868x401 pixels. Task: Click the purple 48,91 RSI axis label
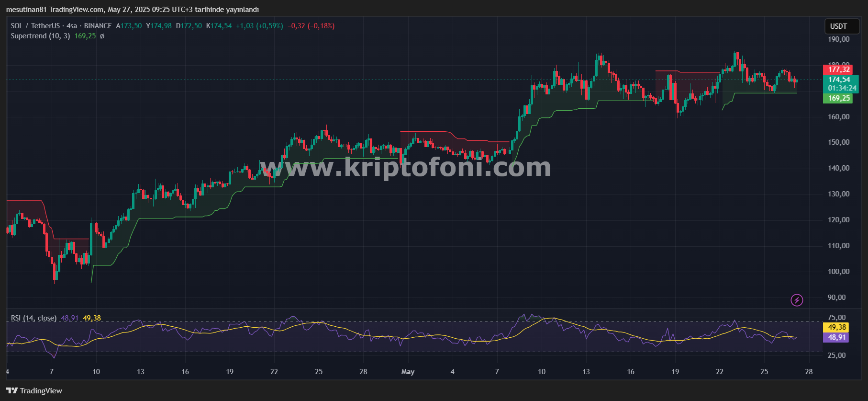coord(836,337)
